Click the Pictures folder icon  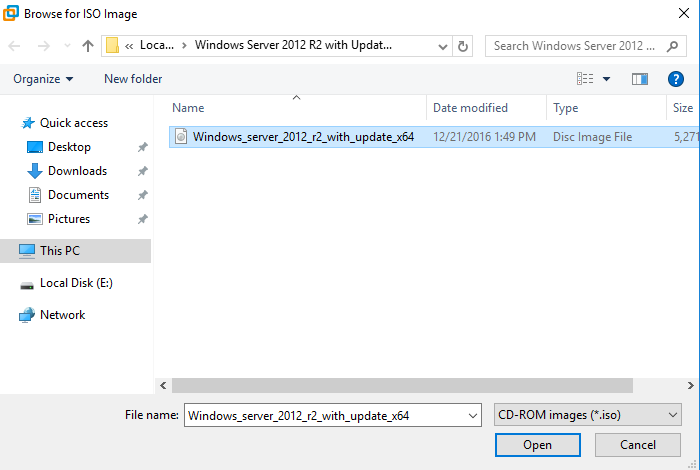point(35,219)
